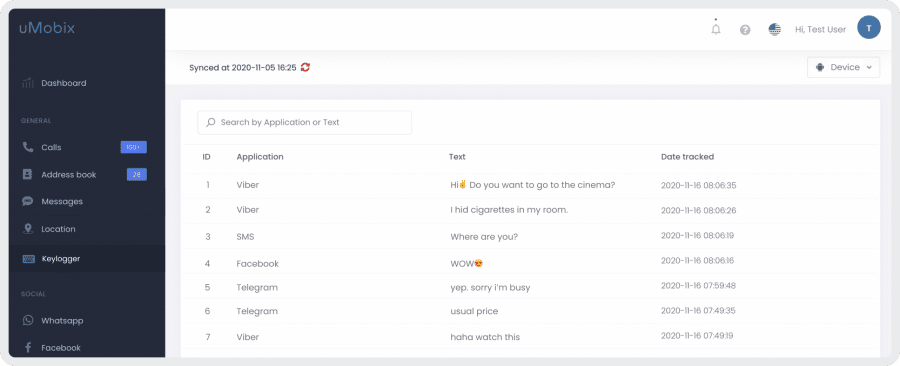Click timestamp 2020-11-16 07:49:35
This screenshot has height=366, width=900.
699,310
